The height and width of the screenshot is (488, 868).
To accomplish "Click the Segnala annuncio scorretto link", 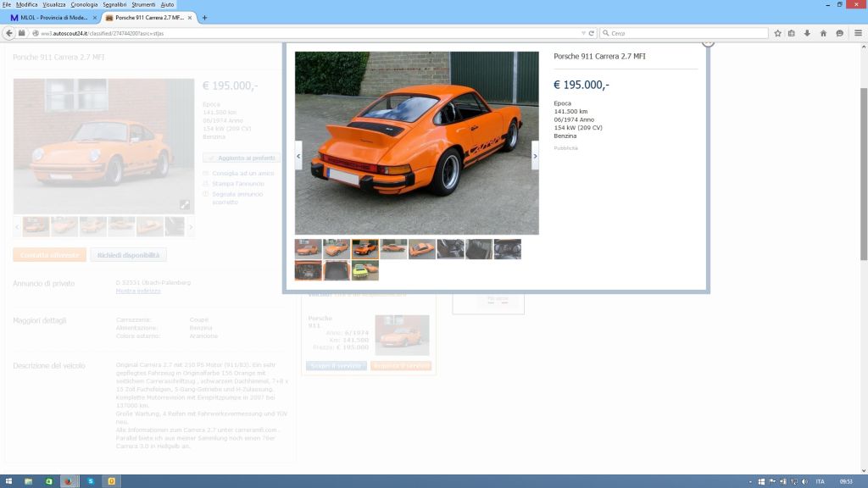I will (x=237, y=198).
